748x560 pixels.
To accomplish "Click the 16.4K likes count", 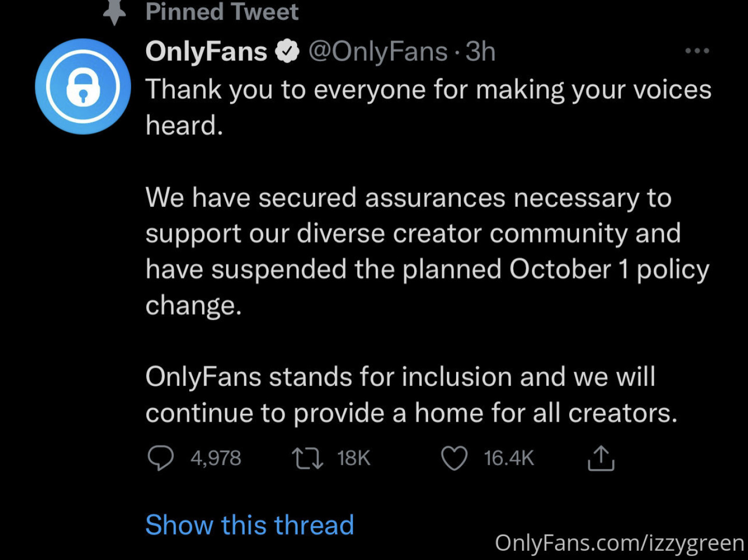I will pos(509,458).
